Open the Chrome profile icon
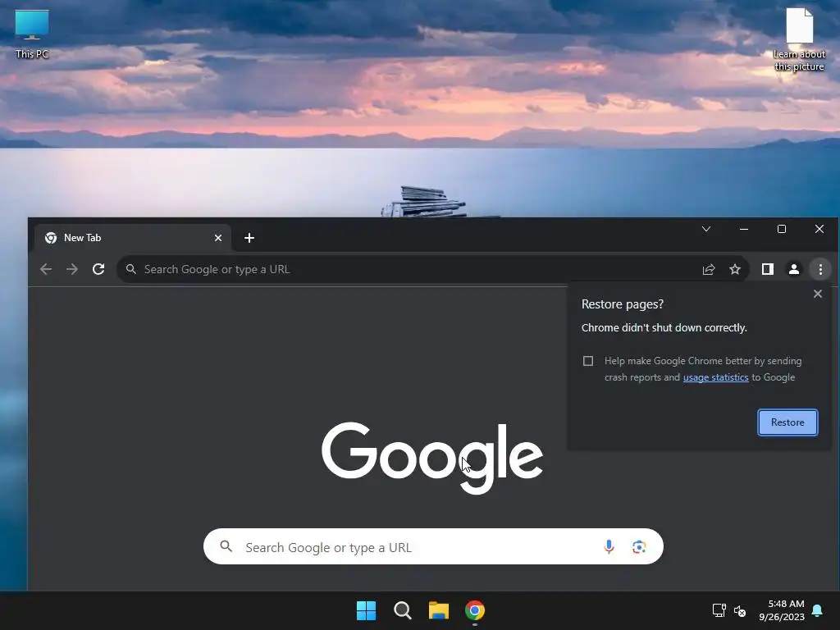This screenshot has height=630, width=840. point(794,269)
